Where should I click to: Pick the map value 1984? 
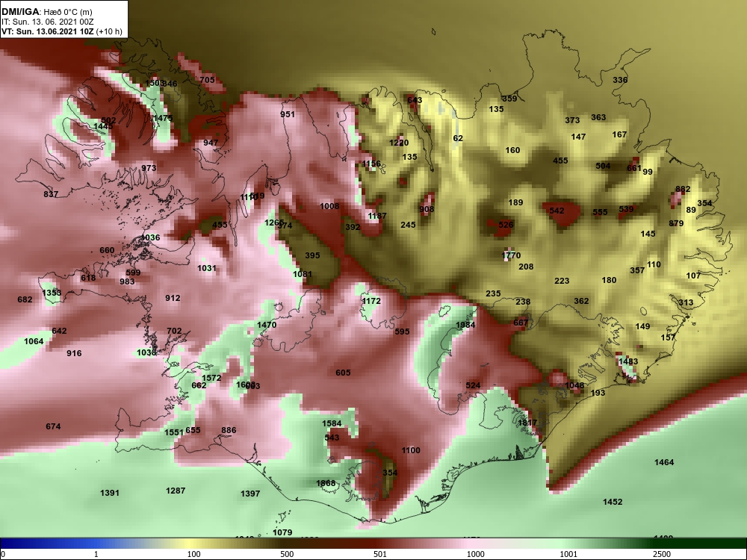tap(465, 326)
